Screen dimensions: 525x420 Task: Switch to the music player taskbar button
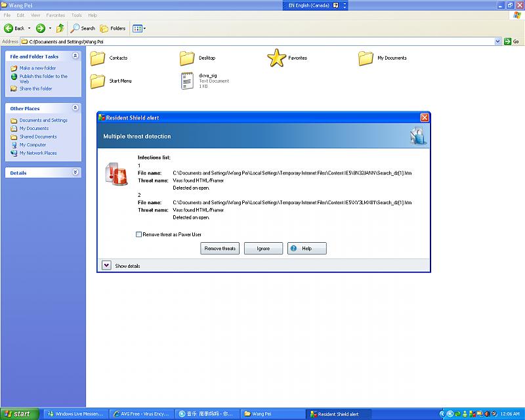[208, 414]
